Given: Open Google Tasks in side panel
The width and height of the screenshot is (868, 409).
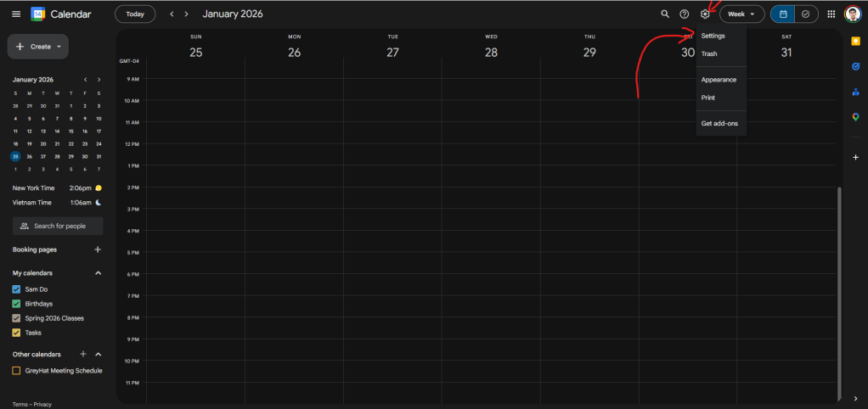Looking at the screenshot, I should click(855, 66).
